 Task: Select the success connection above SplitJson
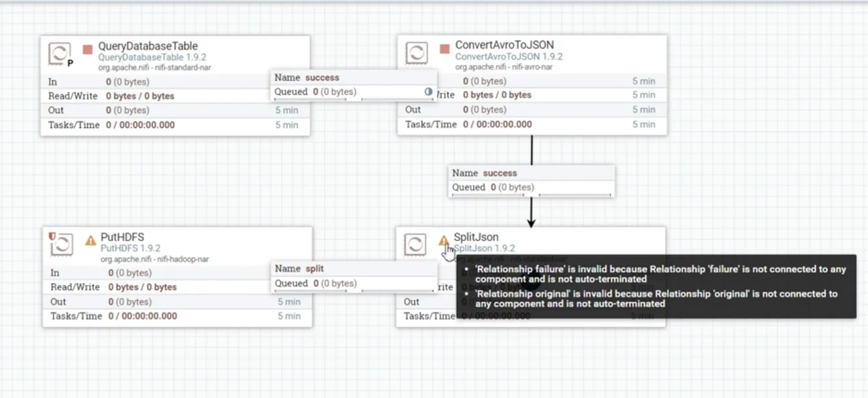(531, 180)
